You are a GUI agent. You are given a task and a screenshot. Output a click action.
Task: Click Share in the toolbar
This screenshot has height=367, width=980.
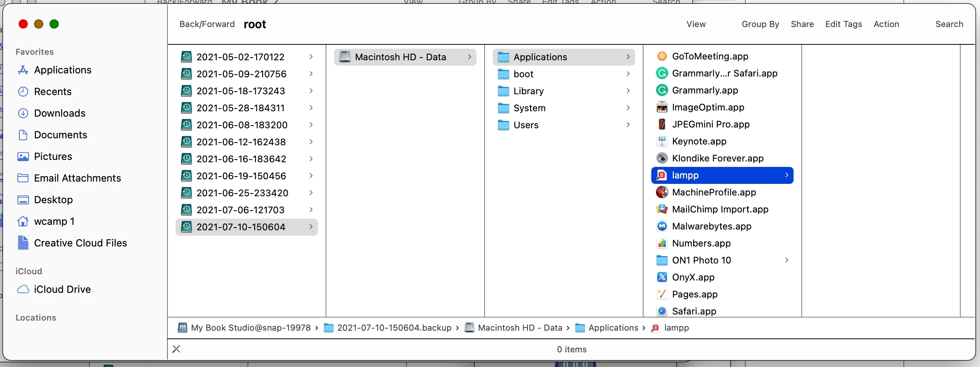[x=802, y=24]
